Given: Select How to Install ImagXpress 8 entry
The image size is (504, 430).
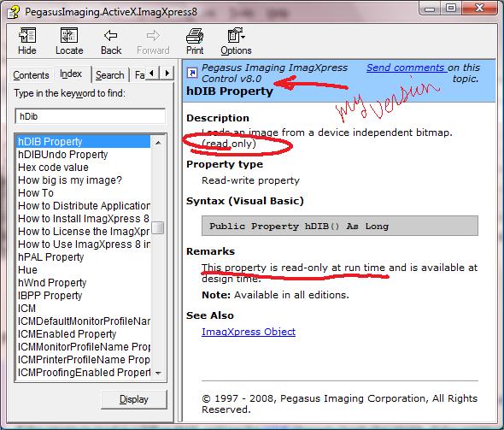Looking at the screenshot, I should pyautogui.click(x=84, y=218).
